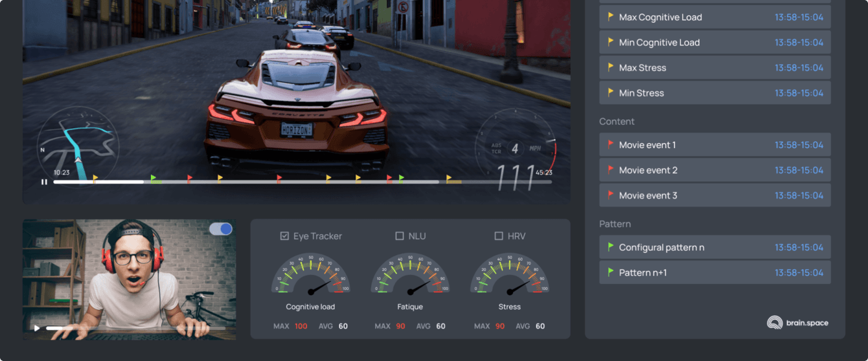Pause the main gameplay video
868x361 pixels.
tap(44, 182)
